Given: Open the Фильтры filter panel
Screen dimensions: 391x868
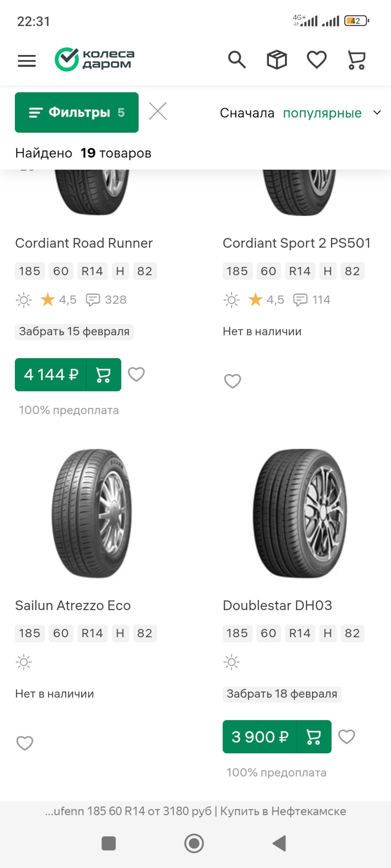Looking at the screenshot, I should click(76, 113).
